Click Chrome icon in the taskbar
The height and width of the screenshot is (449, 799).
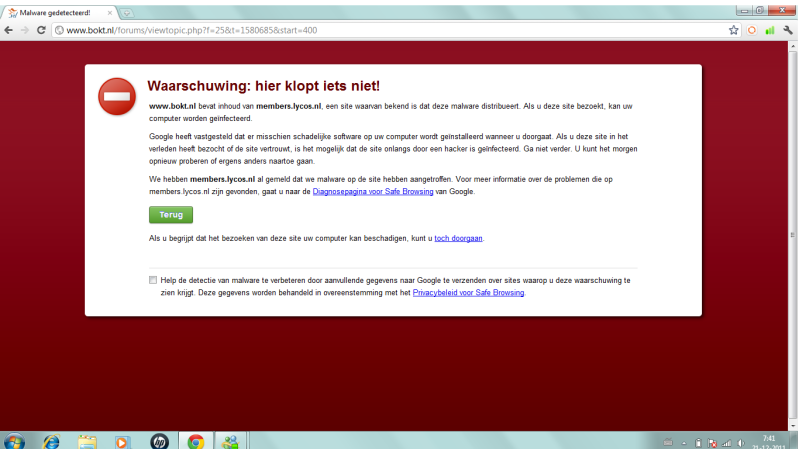196,441
